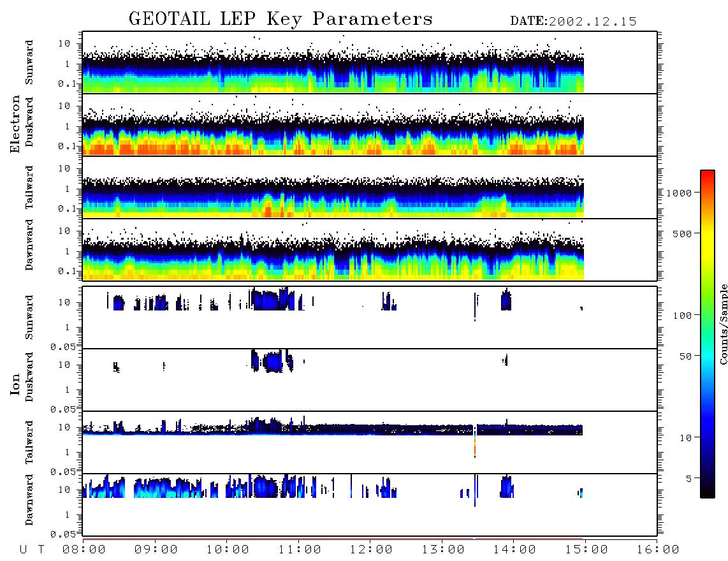Select the Electron "Duskward" panel label
The width and height of the screenshot is (728, 561).
[29, 122]
